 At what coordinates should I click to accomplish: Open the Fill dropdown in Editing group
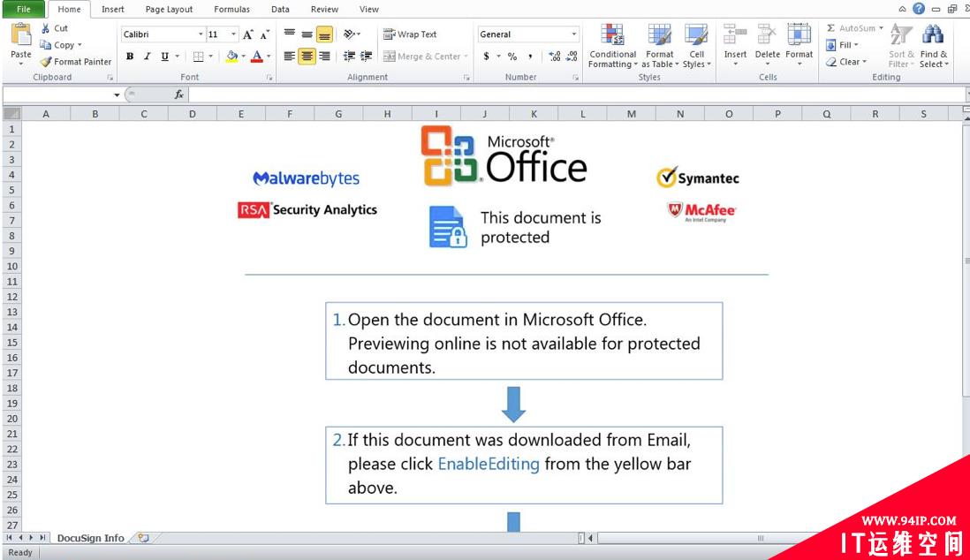pyautogui.click(x=843, y=45)
